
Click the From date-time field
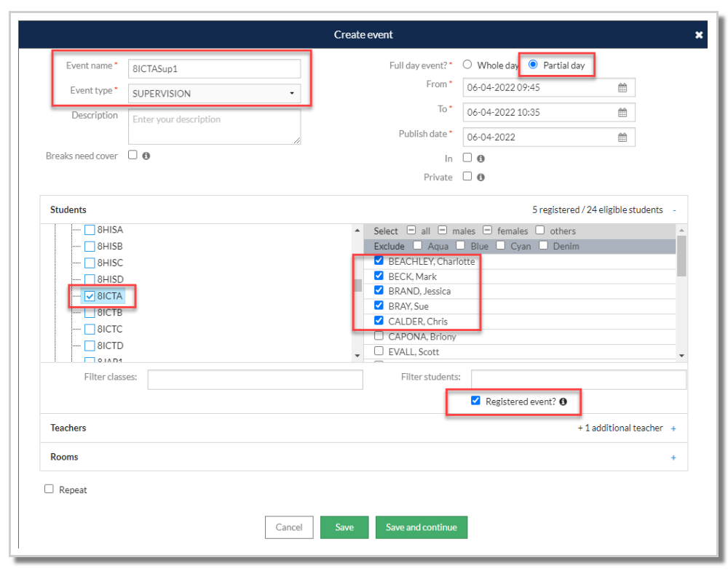point(549,88)
